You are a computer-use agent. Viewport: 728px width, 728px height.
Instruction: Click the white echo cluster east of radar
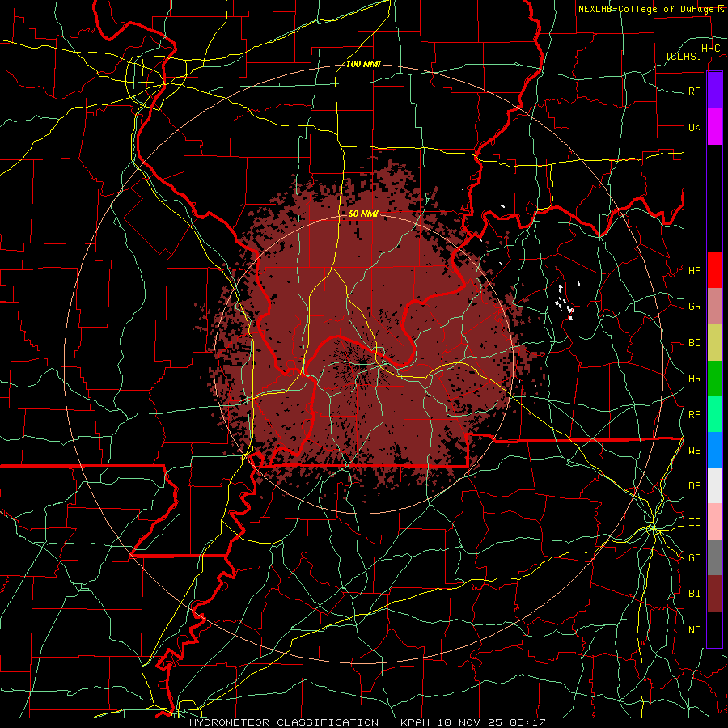[565, 303]
